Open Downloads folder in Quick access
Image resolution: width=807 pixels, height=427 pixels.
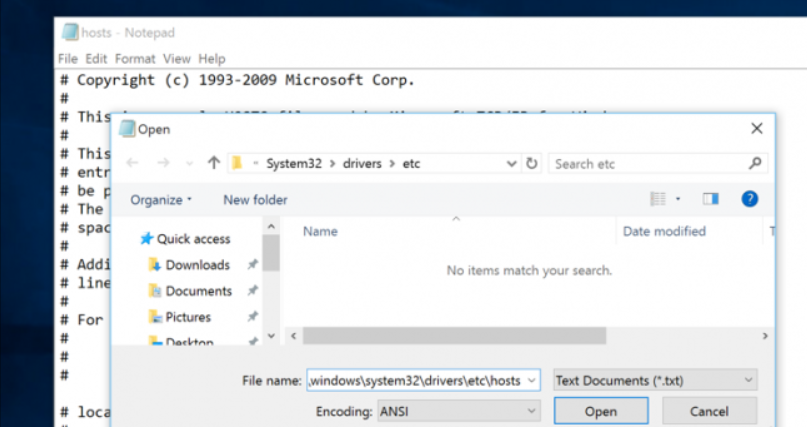pos(196,265)
